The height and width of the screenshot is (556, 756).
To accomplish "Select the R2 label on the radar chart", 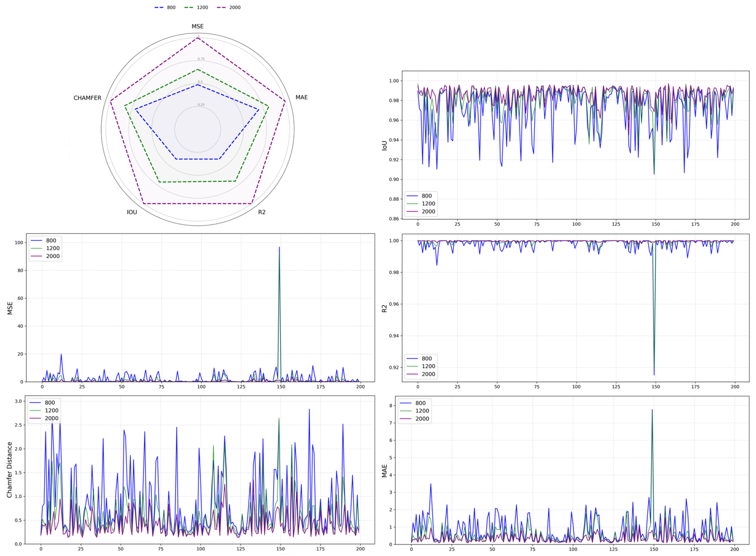I will [262, 212].
